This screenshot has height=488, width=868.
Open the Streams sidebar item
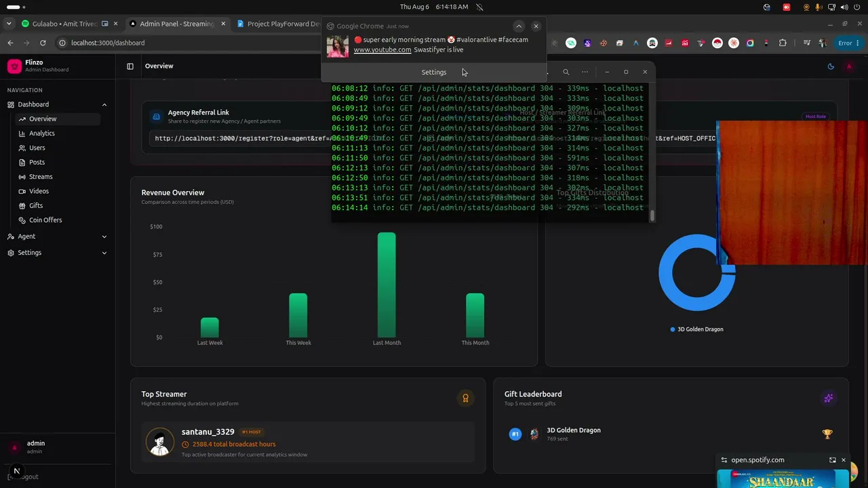[x=58, y=177]
